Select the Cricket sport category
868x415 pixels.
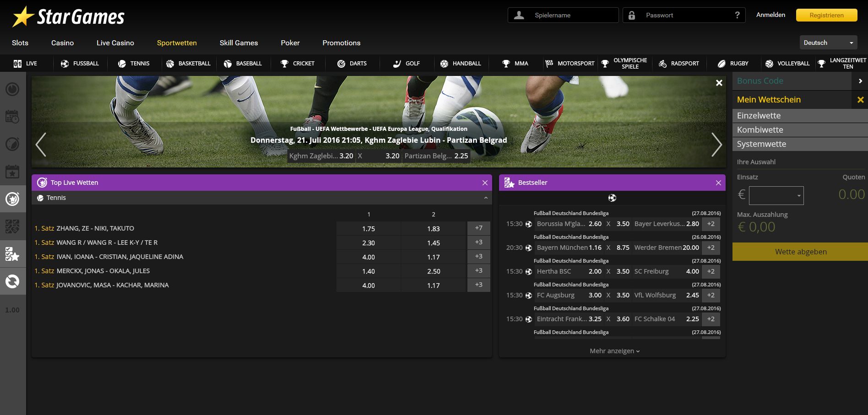point(297,64)
